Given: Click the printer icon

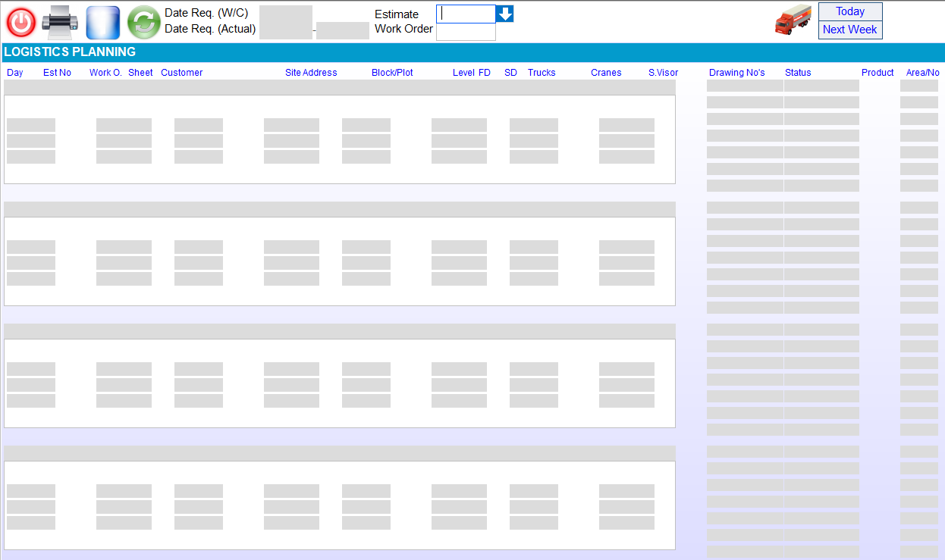Looking at the screenshot, I should [x=60, y=23].
